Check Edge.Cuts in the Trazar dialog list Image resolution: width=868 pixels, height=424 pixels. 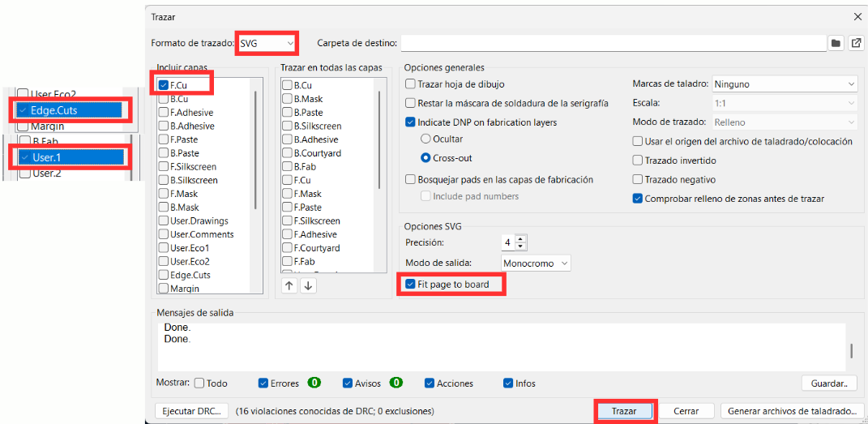(164, 275)
